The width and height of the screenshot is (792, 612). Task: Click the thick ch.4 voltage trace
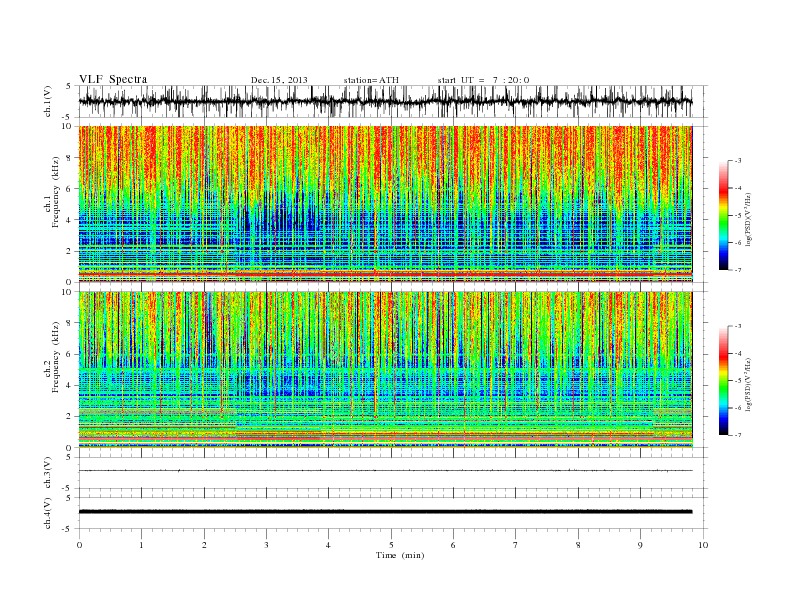[385, 512]
